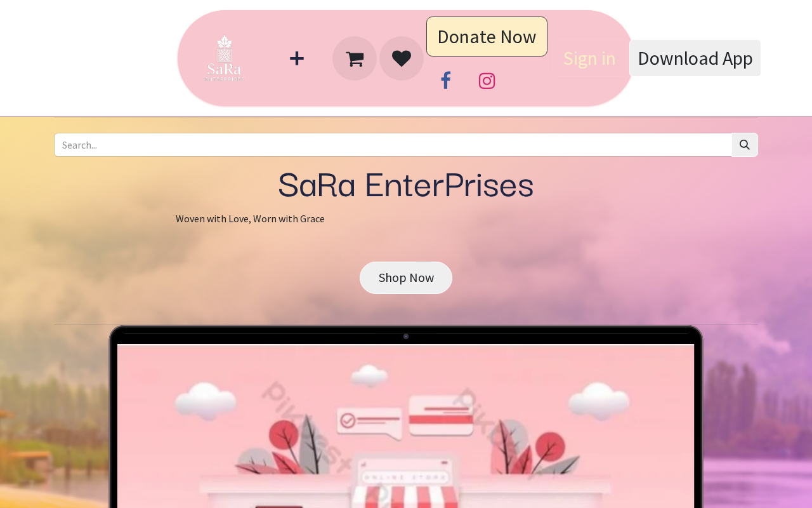Viewport: 812px width, 508px height.
Task: Click the Download App button
Action: (695, 58)
